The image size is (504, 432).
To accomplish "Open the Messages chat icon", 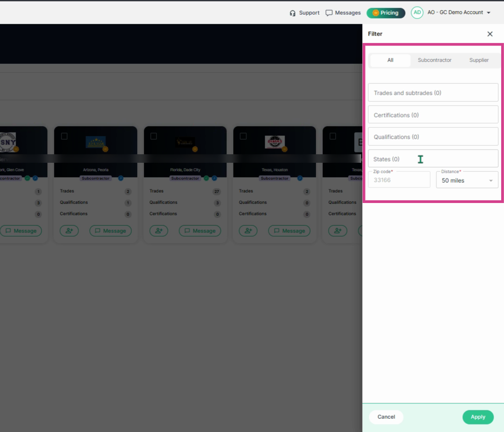I will tap(329, 13).
